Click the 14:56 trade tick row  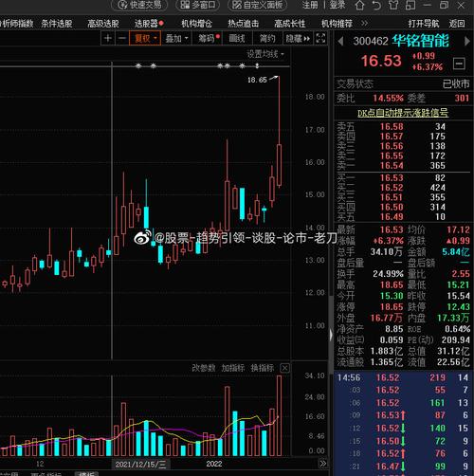coord(403,377)
